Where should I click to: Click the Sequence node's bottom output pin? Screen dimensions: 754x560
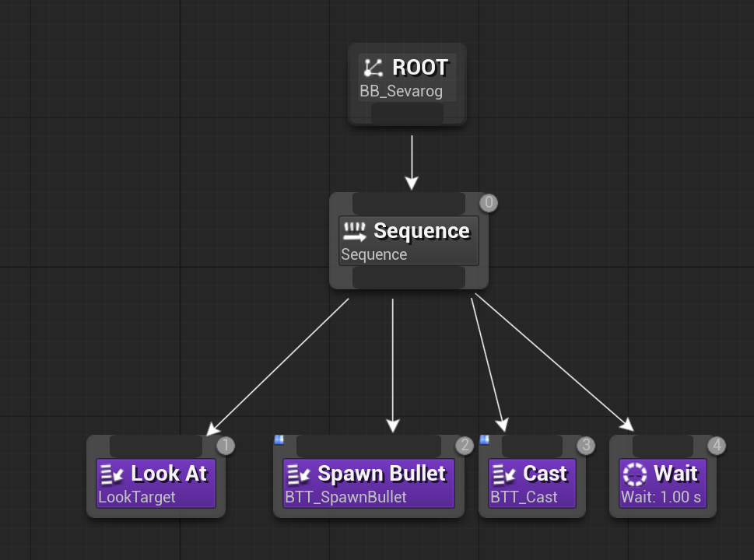coord(409,278)
